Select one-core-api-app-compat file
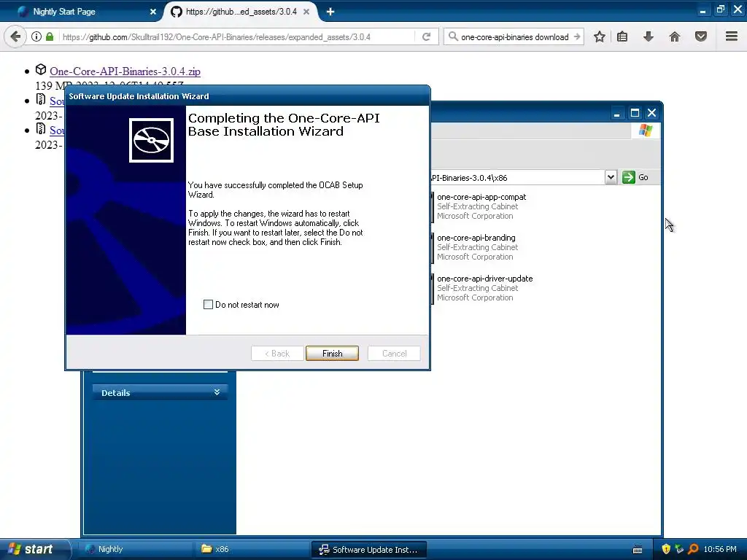The image size is (747, 560). click(481, 206)
